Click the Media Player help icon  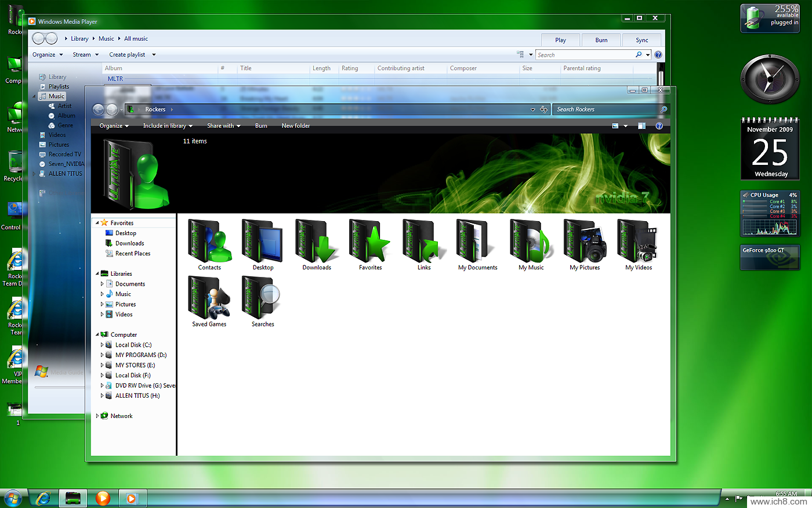pyautogui.click(x=658, y=55)
